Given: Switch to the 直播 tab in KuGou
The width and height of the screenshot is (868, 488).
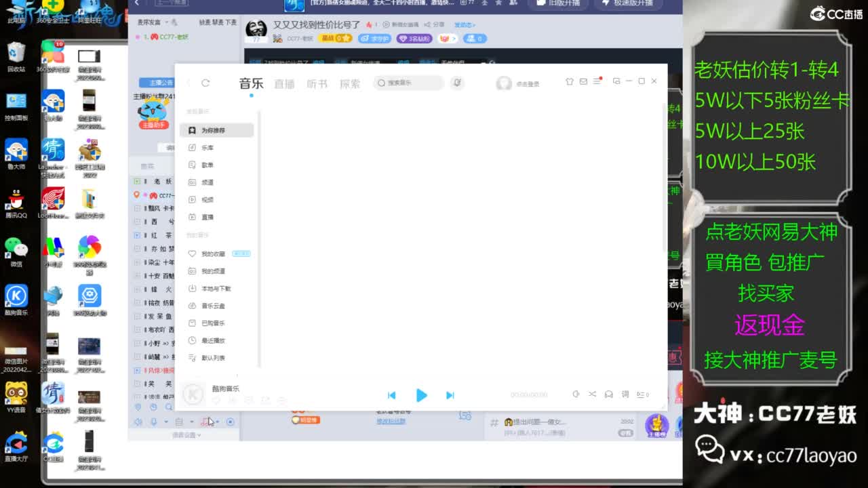Looking at the screenshot, I should (284, 84).
